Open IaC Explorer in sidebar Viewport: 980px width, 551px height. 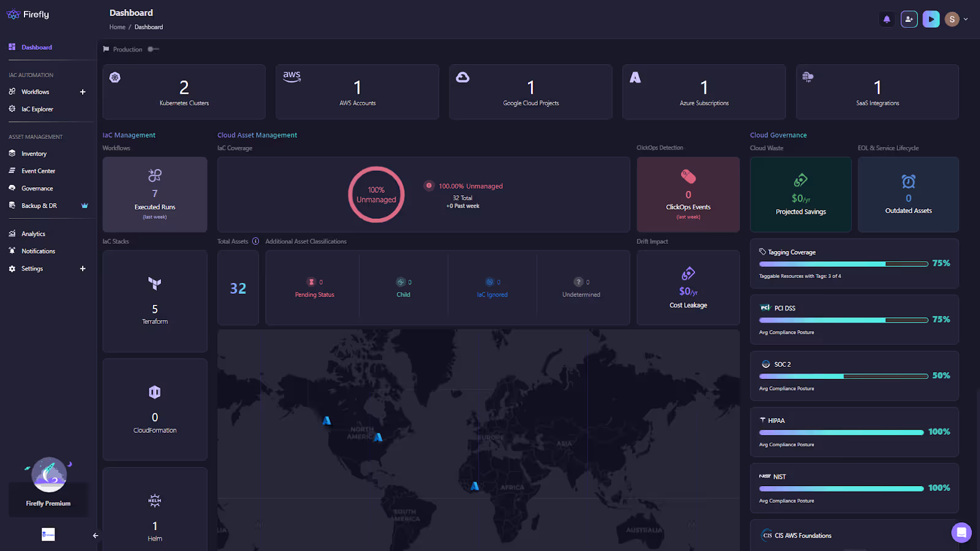pyautogui.click(x=37, y=109)
